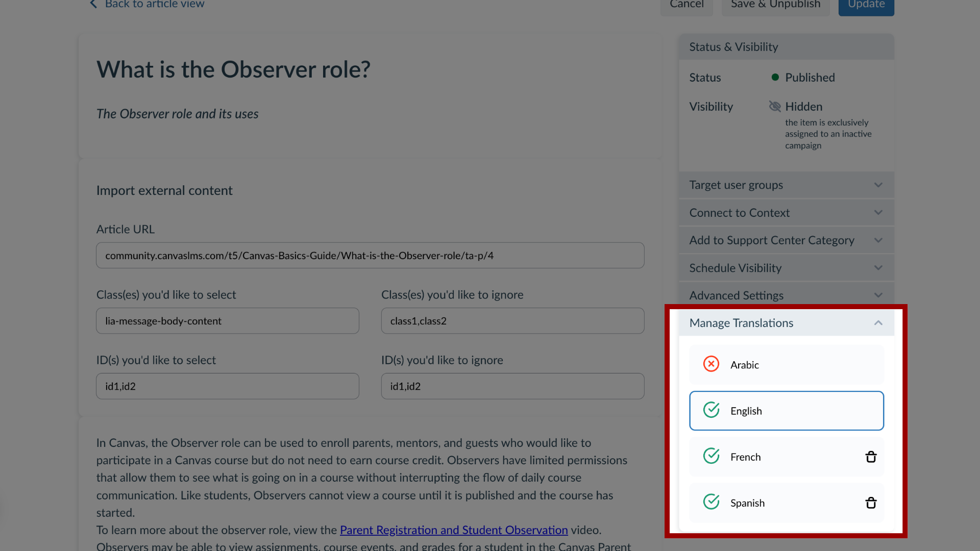Click subtitle The Observer role and its uses
The width and height of the screenshot is (980, 551).
(x=177, y=114)
